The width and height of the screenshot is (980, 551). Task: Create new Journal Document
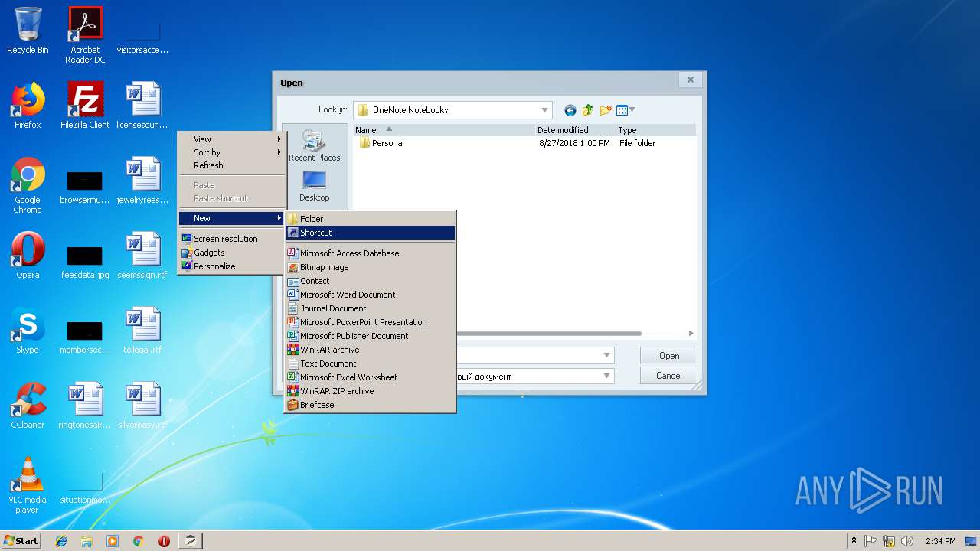coord(371,308)
